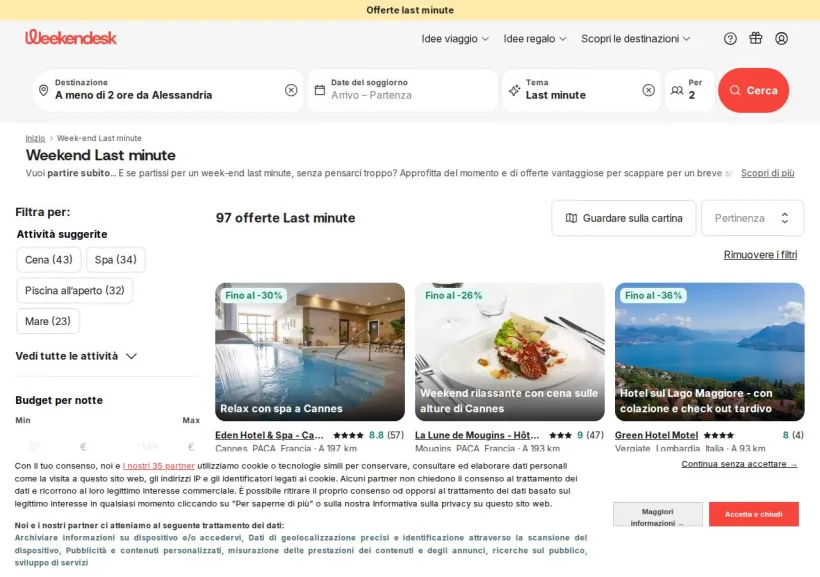Click the Weekend Last minute page title

101,155
